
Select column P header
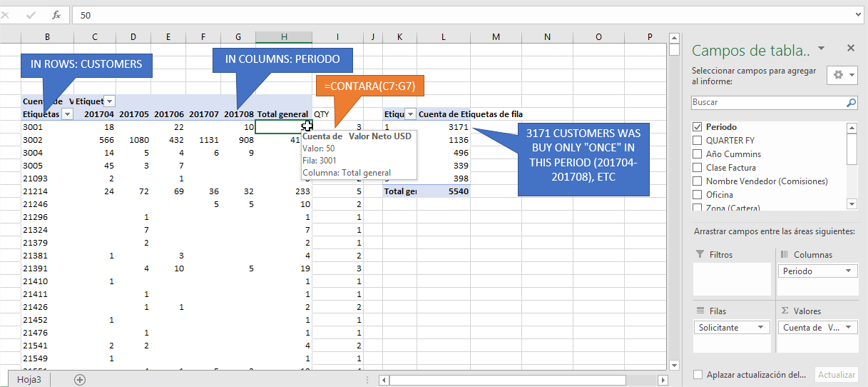tap(650, 36)
